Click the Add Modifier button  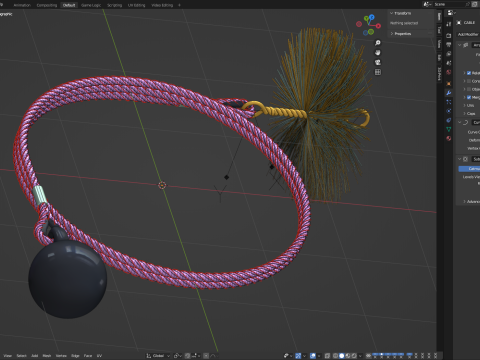(x=468, y=34)
